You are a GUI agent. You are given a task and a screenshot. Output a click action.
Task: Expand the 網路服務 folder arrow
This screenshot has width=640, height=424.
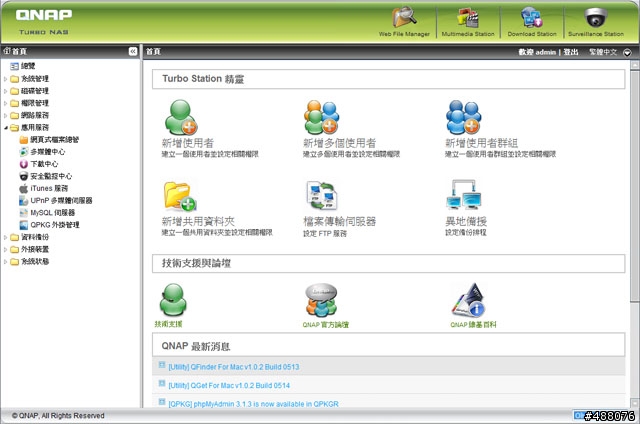click(x=5, y=115)
